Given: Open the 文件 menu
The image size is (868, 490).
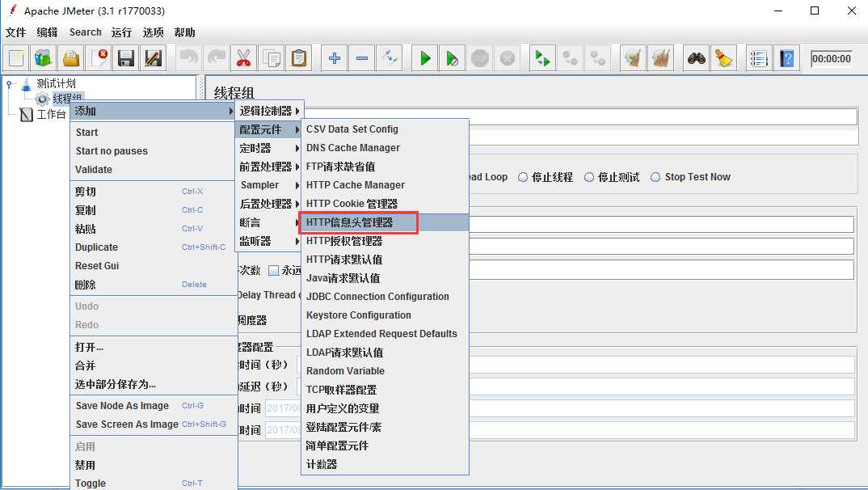Looking at the screenshot, I should point(15,32).
